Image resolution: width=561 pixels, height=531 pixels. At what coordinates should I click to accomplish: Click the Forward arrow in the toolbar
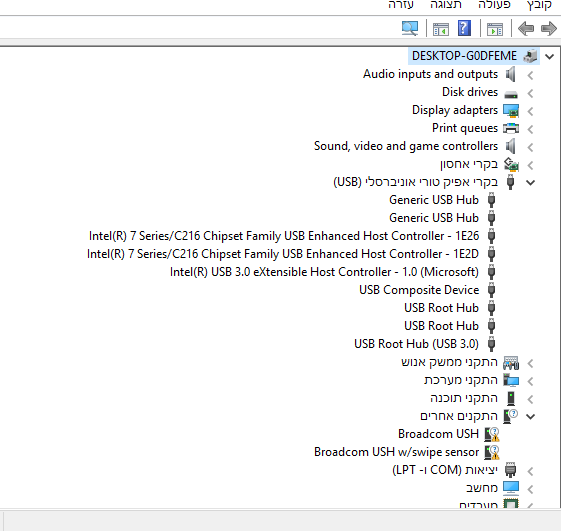click(x=549, y=28)
